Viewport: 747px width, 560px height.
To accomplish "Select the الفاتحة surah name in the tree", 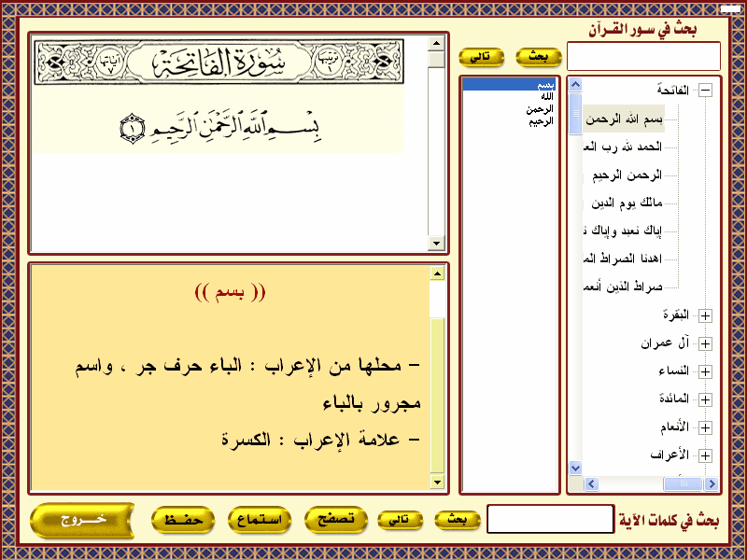I will [673, 90].
